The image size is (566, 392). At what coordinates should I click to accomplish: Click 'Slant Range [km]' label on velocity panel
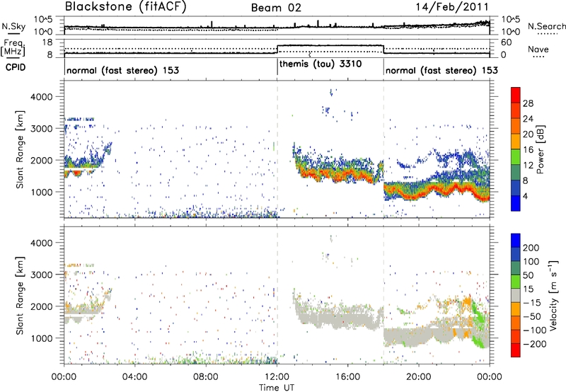click(20, 295)
